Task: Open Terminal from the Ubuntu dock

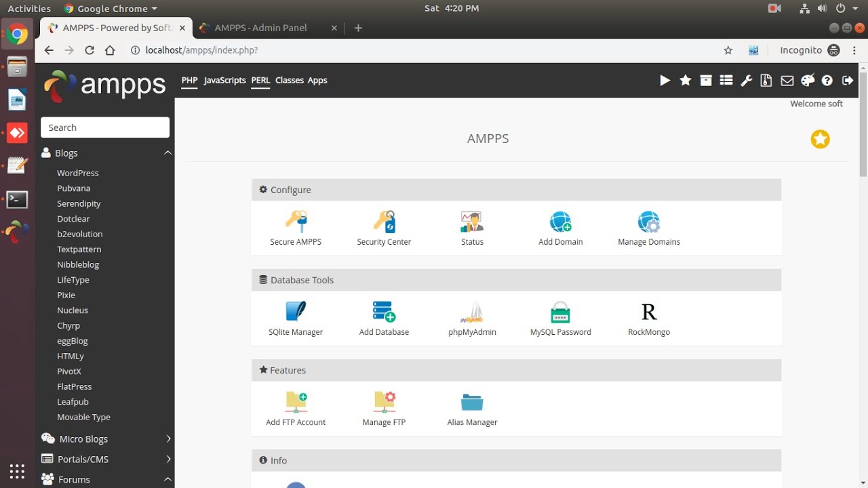Action: [x=17, y=200]
